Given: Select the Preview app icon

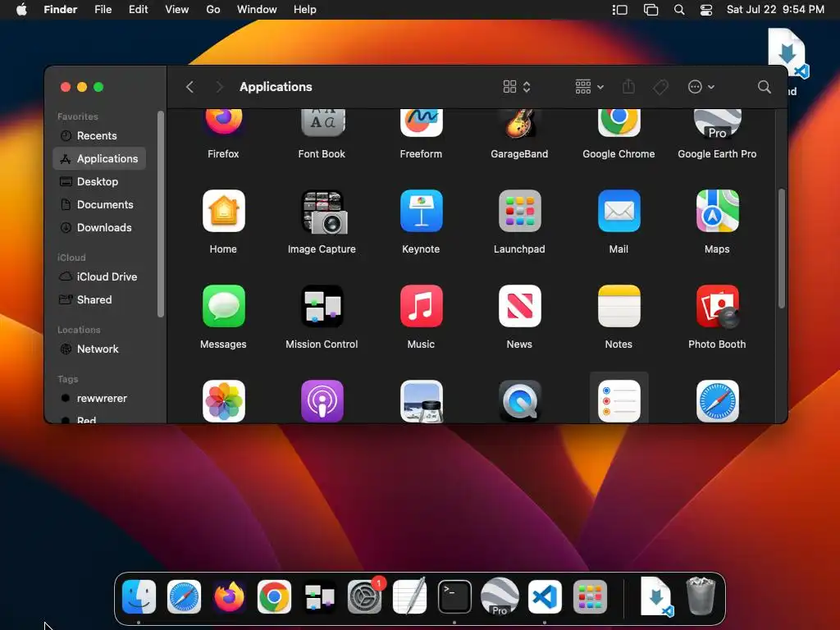Looking at the screenshot, I should pyautogui.click(x=422, y=401).
